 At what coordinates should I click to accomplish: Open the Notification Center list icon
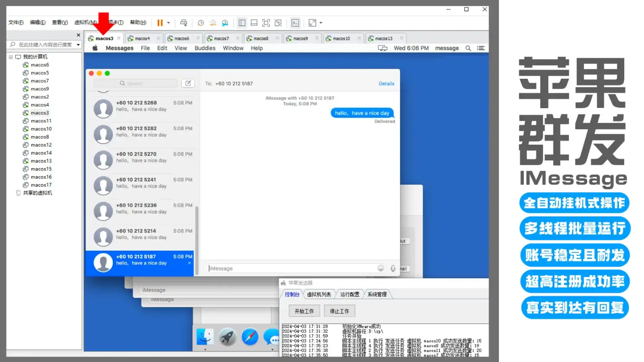pyautogui.click(x=481, y=48)
